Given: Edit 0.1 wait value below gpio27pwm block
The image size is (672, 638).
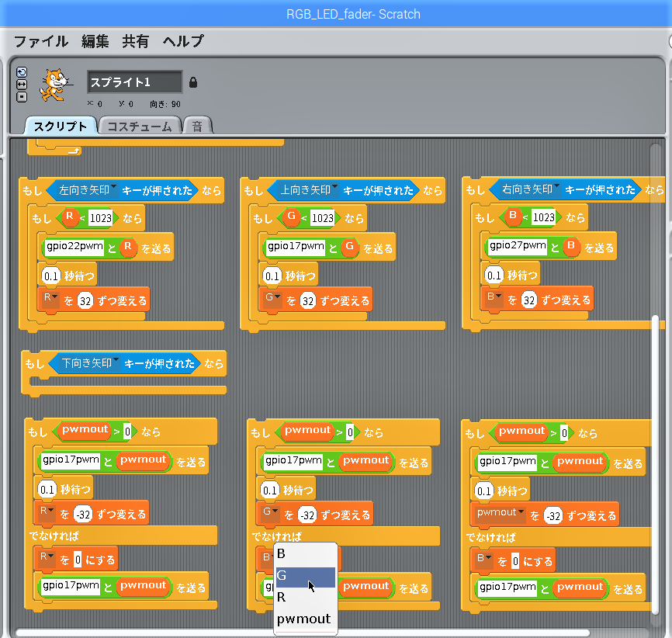Looking at the screenshot, I should coord(494,276).
